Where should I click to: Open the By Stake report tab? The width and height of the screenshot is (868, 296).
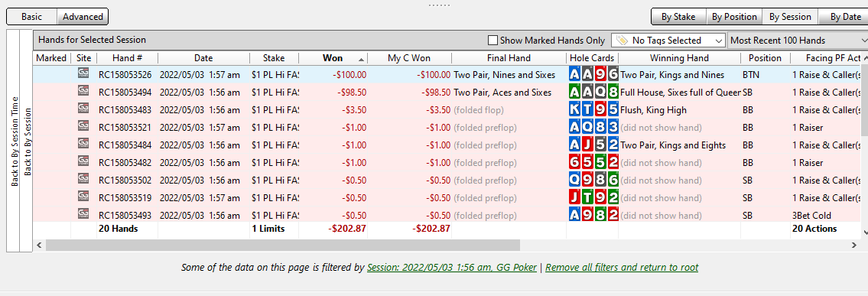point(678,17)
